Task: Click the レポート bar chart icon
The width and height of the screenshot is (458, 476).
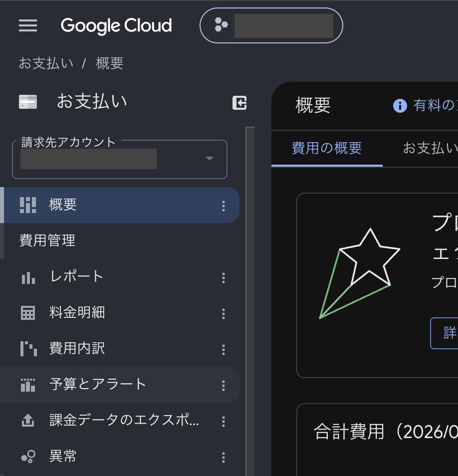Action: (28, 277)
